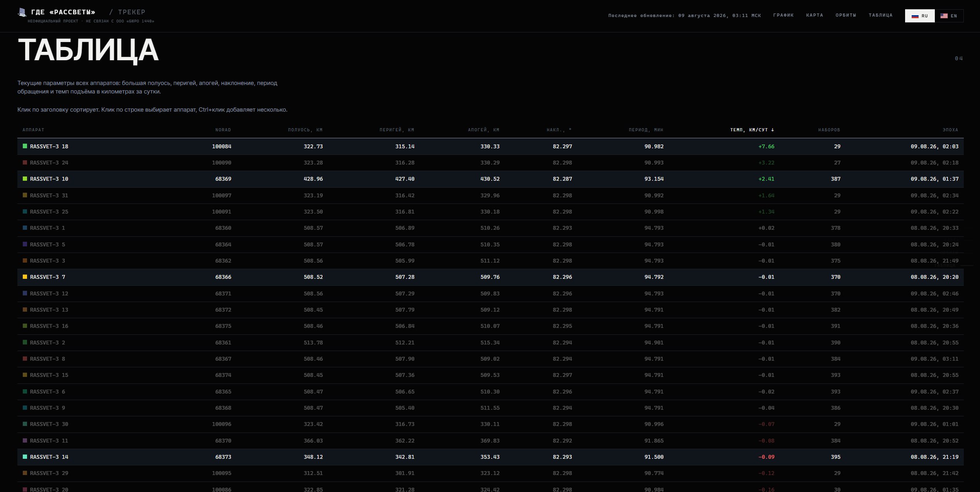The height and width of the screenshot is (492, 980).
Task: Click NORAD value 100084
Action: pos(222,146)
